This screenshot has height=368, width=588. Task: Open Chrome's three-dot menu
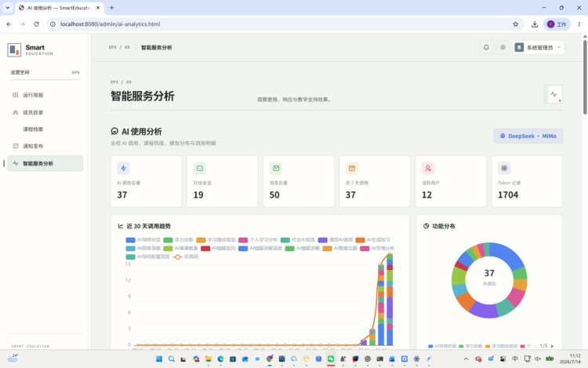(x=579, y=24)
